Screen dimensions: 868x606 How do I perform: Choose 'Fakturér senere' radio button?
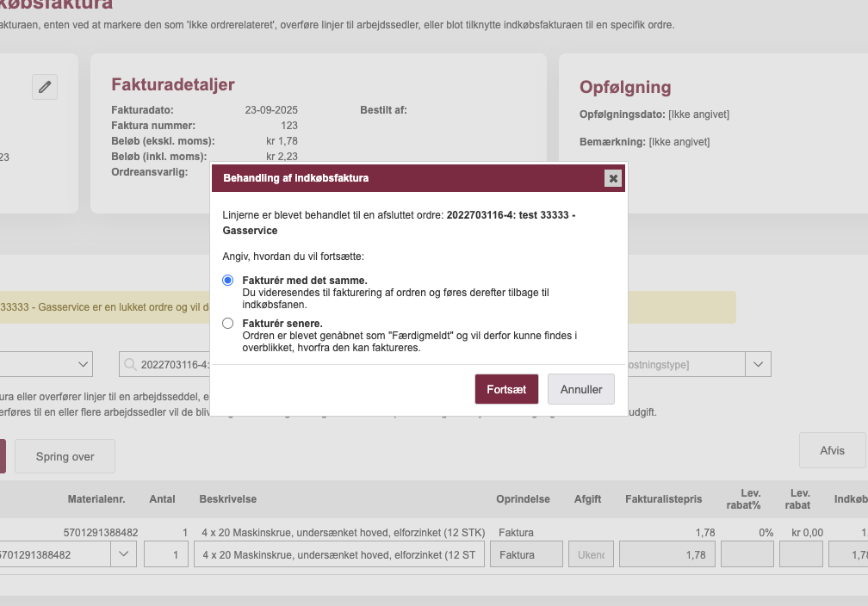coord(227,324)
